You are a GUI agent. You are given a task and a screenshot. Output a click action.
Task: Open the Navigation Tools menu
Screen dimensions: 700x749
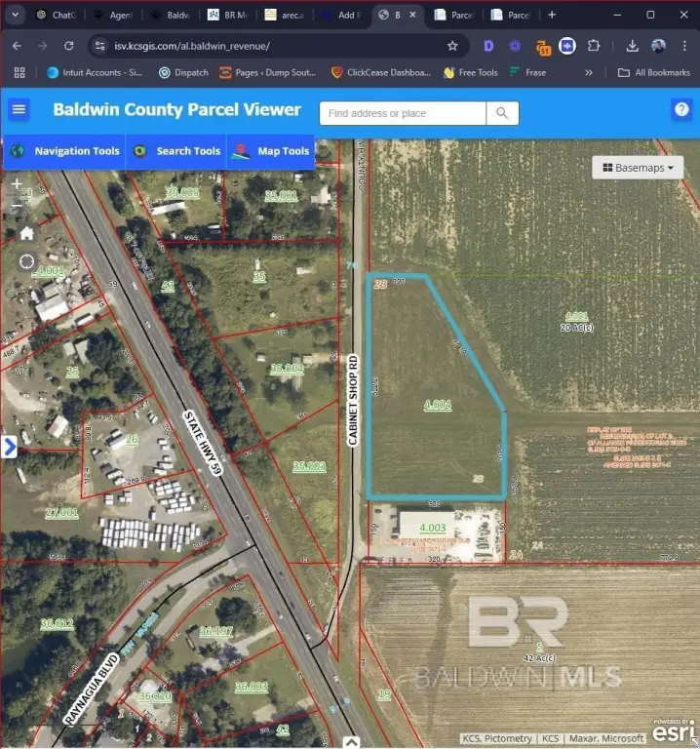(65, 151)
